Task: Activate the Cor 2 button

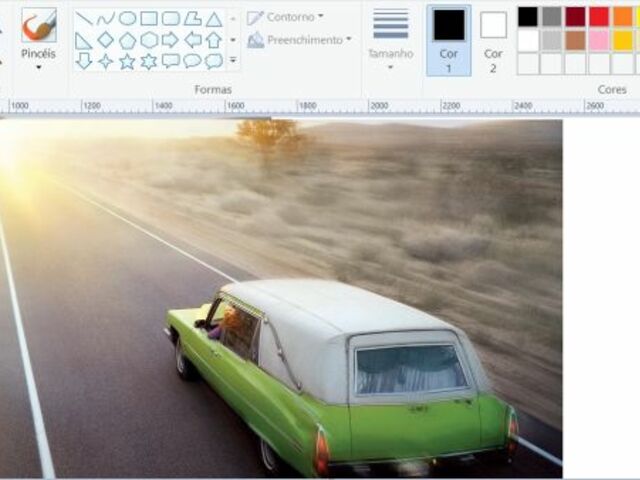Action: click(493, 40)
